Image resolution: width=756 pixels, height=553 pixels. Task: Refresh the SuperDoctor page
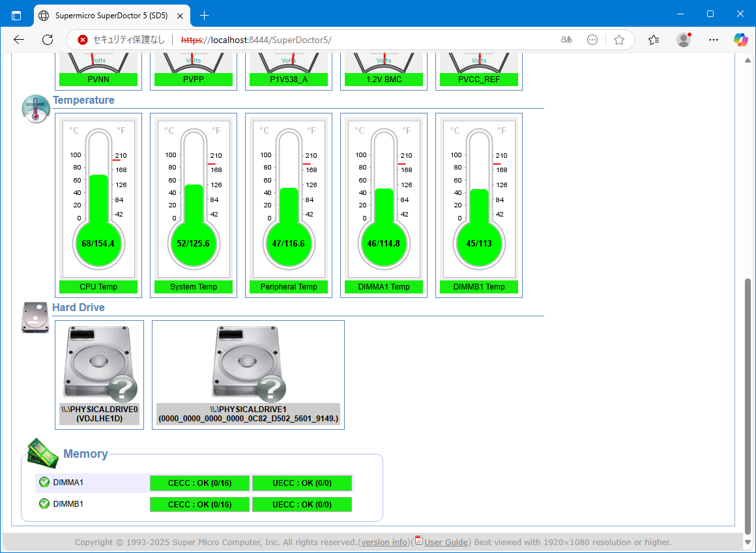point(48,40)
